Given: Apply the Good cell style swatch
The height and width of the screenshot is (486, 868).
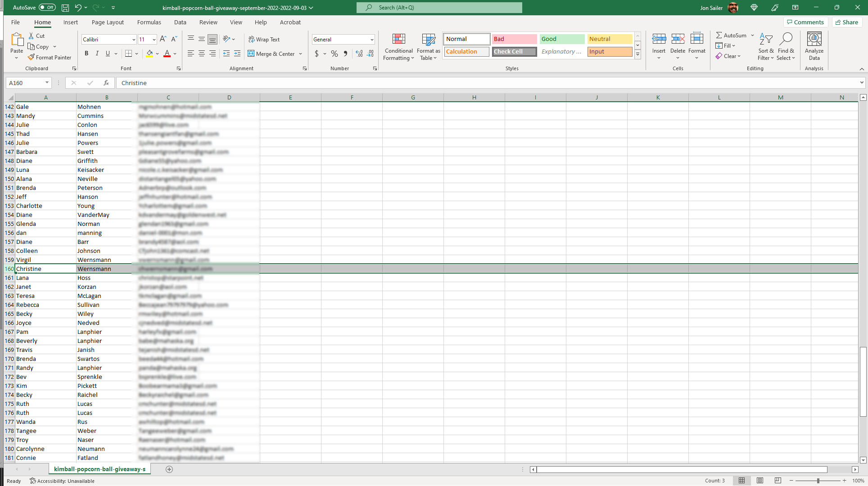Looking at the screenshot, I should coord(561,39).
